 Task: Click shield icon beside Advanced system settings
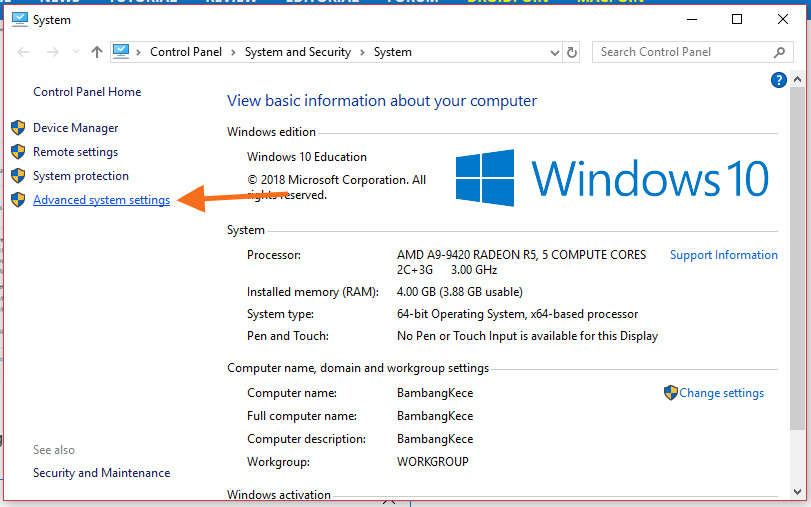18,200
